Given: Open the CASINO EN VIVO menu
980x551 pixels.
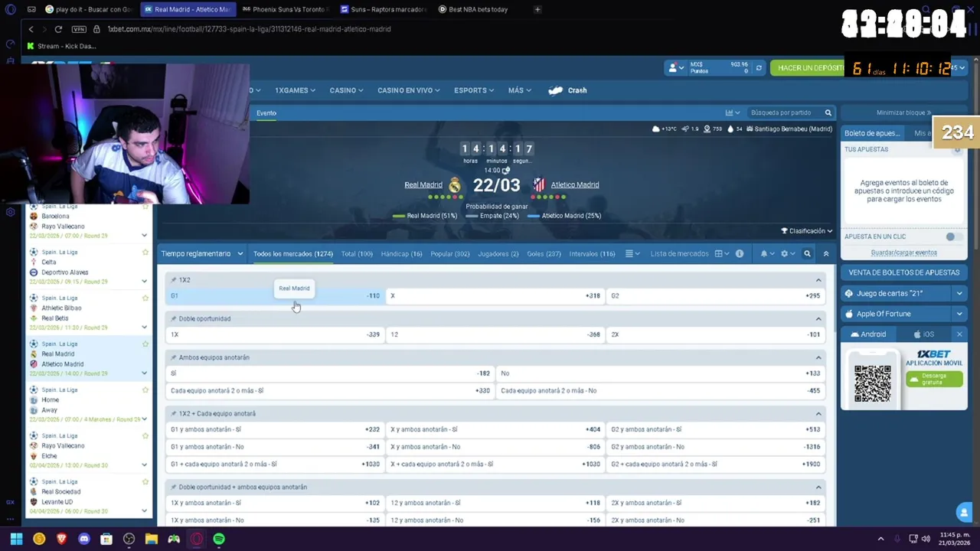Looking at the screenshot, I should click(408, 90).
